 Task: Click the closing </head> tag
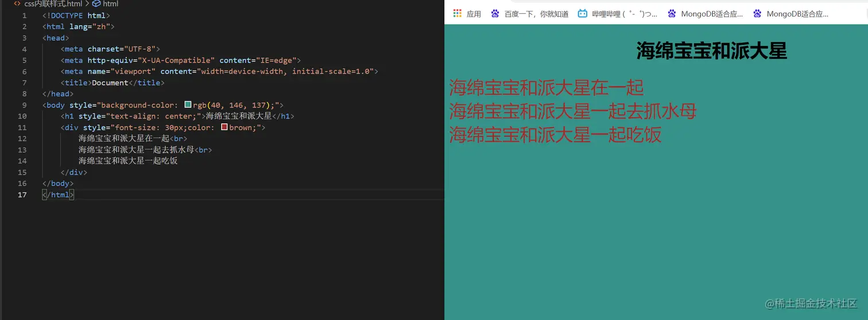click(x=58, y=93)
